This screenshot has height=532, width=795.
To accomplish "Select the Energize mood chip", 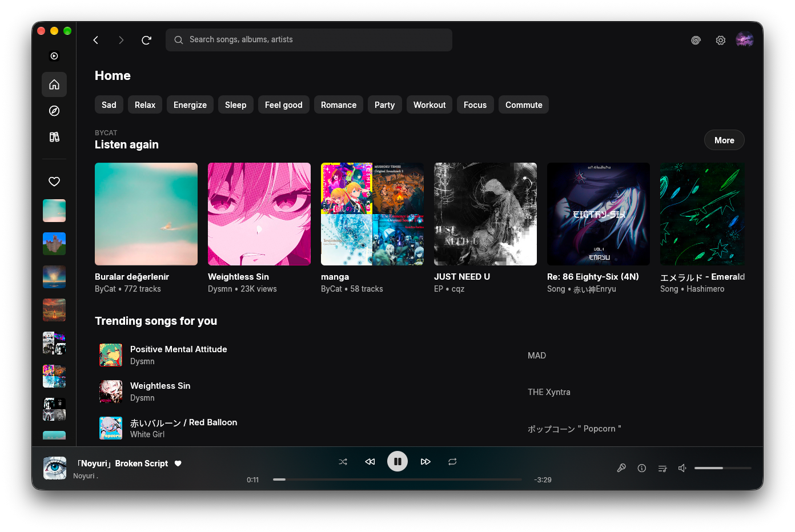I will (190, 104).
